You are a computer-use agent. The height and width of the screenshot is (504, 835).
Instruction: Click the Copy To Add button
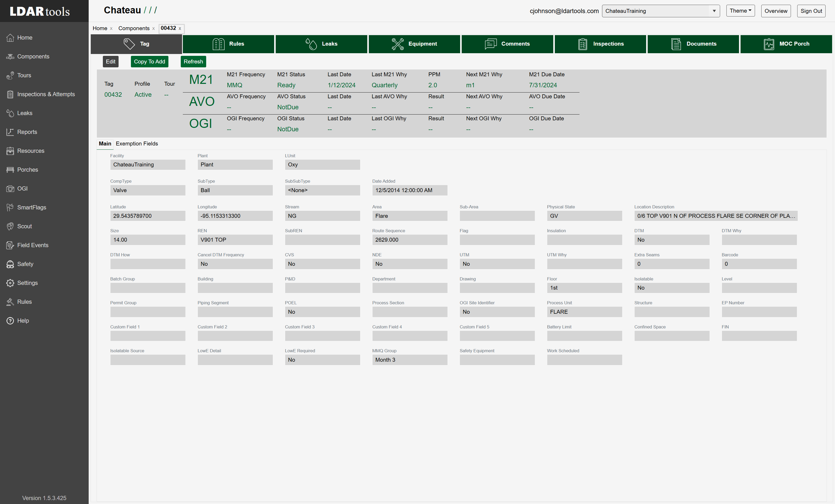[x=150, y=62]
